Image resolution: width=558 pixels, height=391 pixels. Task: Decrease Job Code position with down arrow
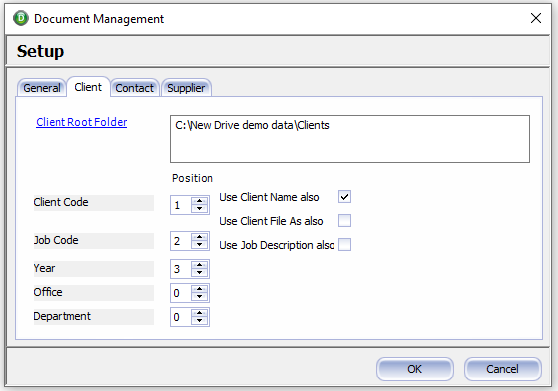[x=200, y=245]
